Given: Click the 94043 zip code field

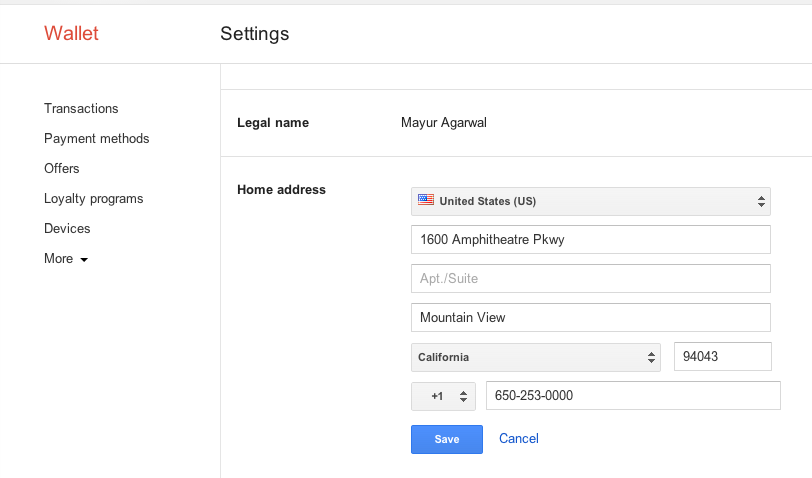Looking at the screenshot, I should click(722, 356).
